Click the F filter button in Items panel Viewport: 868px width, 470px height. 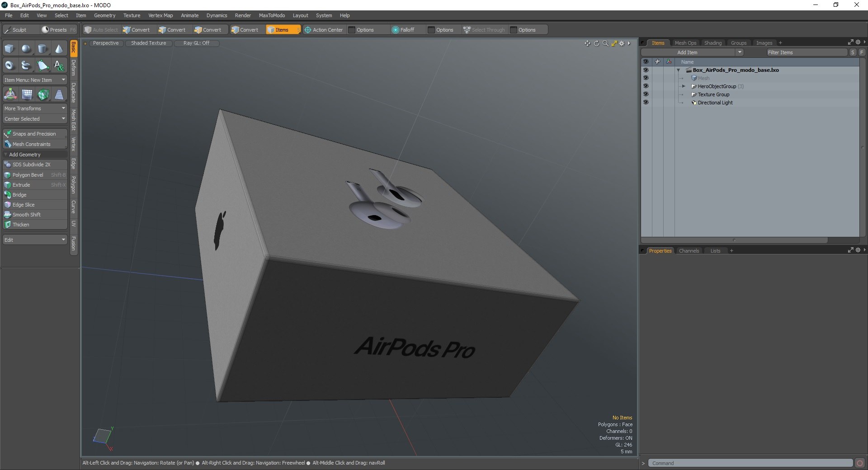[862, 52]
